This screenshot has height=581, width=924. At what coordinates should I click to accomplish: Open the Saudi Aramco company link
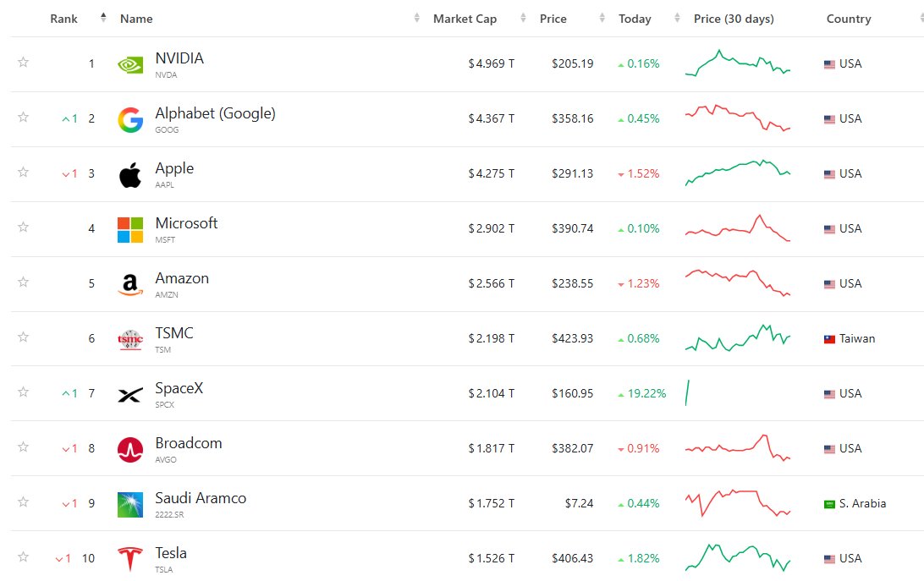pos(201,498)
